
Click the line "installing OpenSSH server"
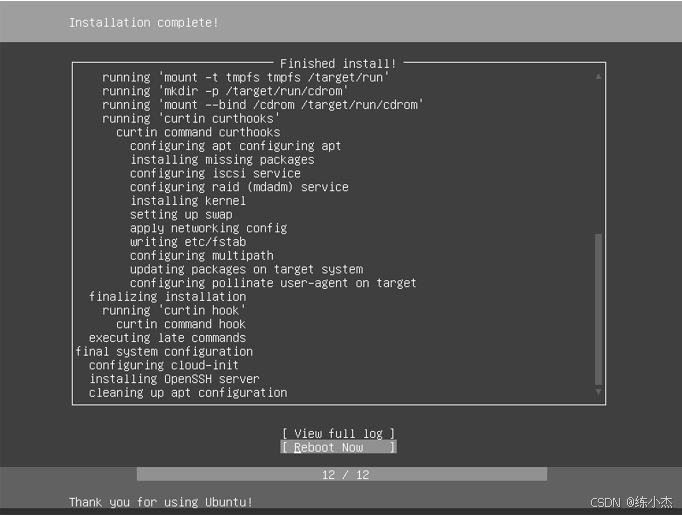click(174, 379)
